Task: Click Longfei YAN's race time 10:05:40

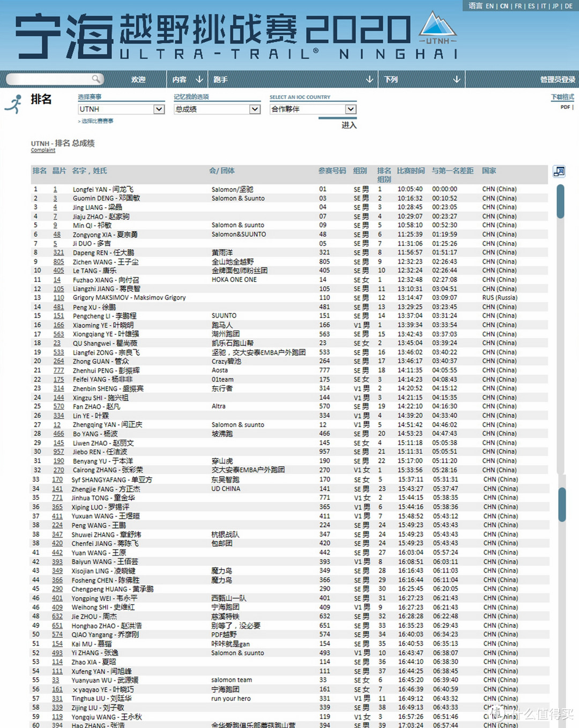Action: click(410, 189)
